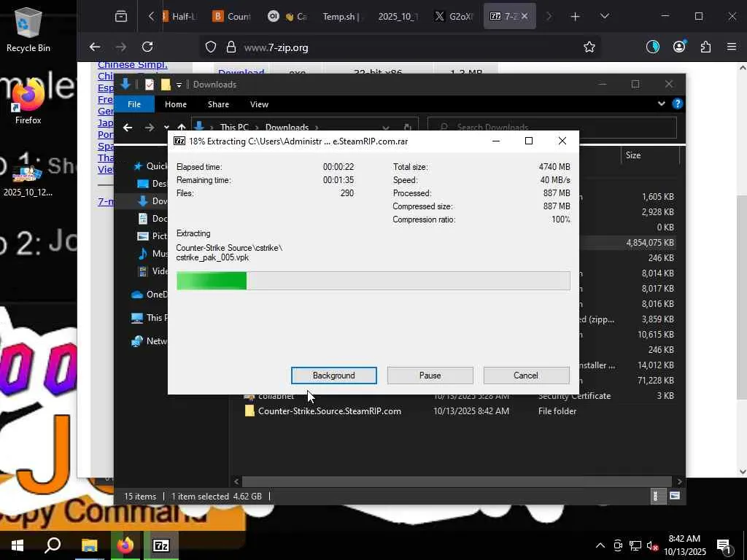Open the Windows Start menu
Viewport: 747px width, 560px height.
pyautogui.click(x=18, y=545)
